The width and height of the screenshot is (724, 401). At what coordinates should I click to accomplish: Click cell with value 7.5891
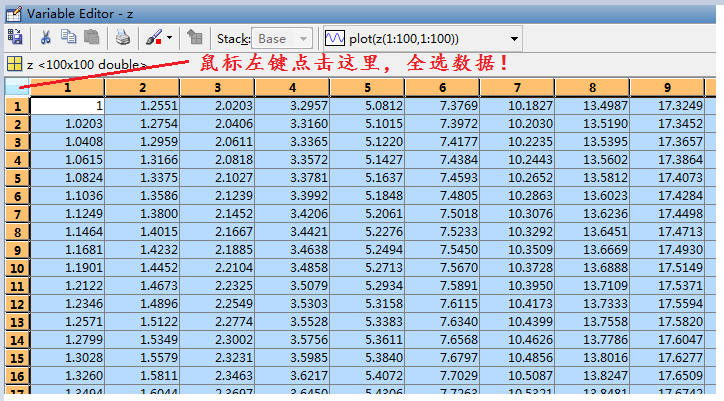442,286
